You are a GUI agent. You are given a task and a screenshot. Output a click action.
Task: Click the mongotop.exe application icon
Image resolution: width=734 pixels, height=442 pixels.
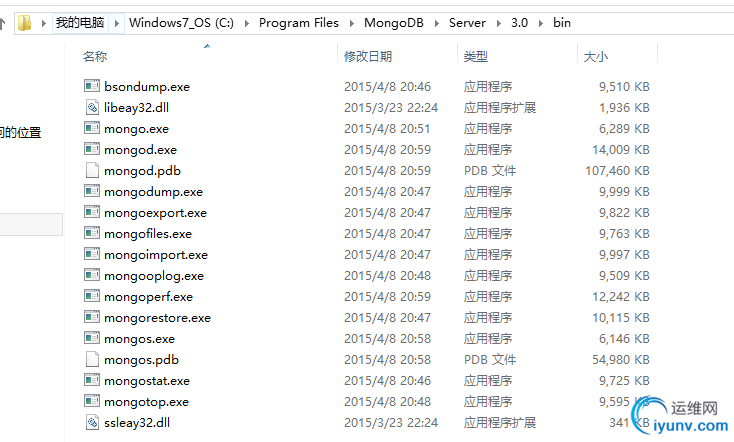coord(92,401)
